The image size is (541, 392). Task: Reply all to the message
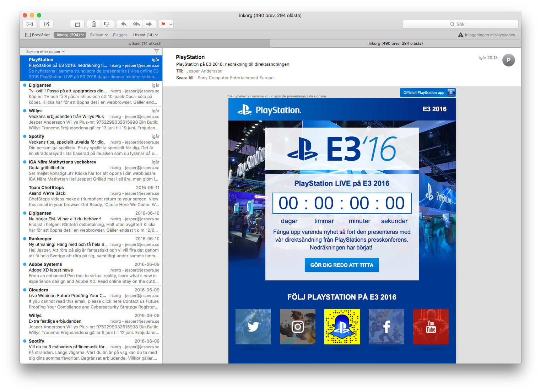pos(136,24)
